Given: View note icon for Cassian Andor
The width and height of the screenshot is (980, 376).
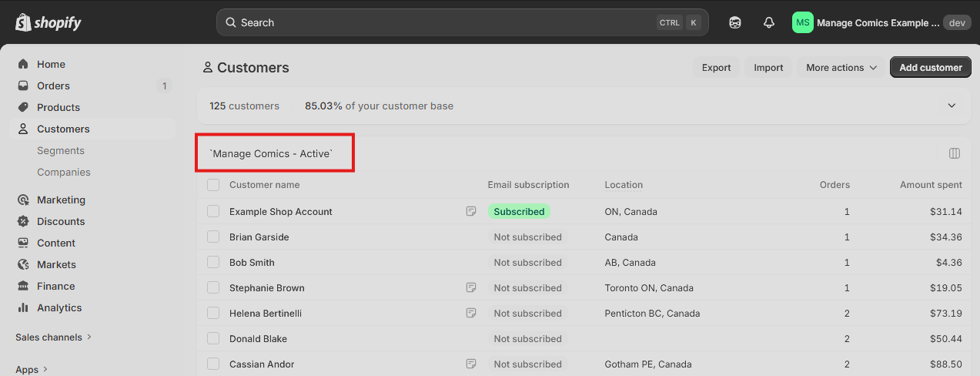Looking at the screenshot, I should click(471, 364).
